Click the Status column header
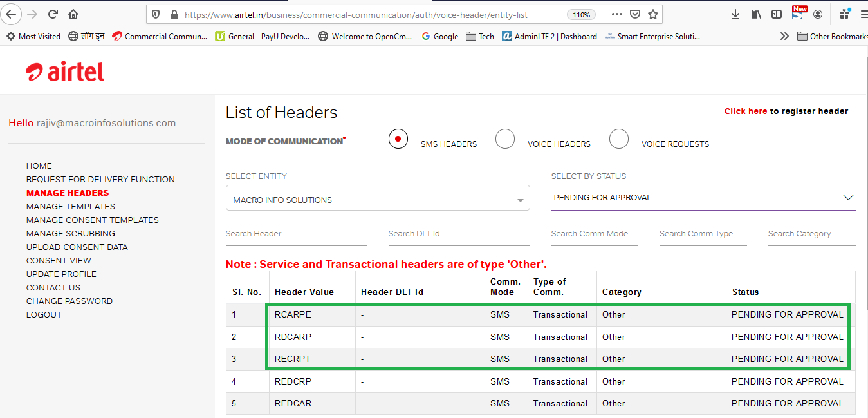Viewport: 868px width, 418px height. click(745, 292)
